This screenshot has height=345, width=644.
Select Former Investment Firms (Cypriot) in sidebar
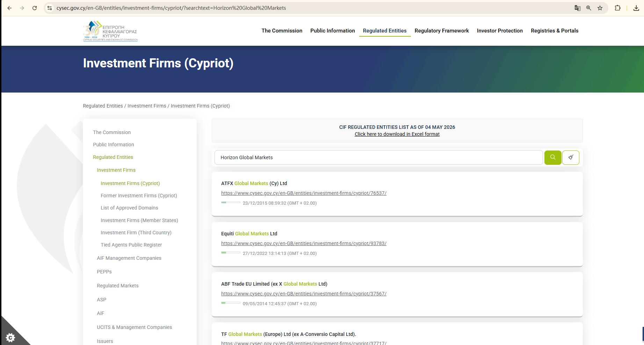pos(139,196)
